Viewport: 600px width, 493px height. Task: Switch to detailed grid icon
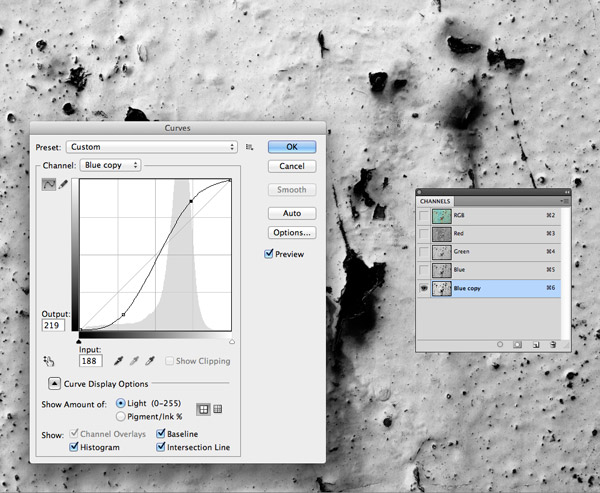218,408
